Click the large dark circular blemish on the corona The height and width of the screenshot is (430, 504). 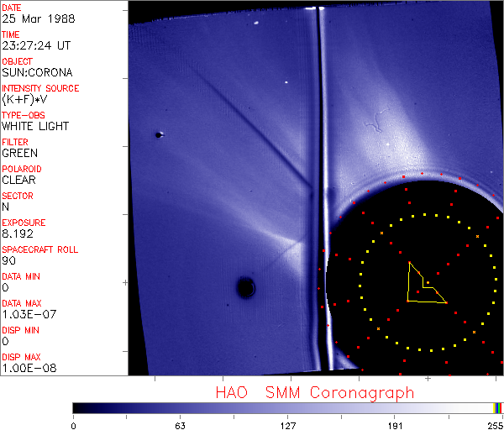click(x=245, y=288)
